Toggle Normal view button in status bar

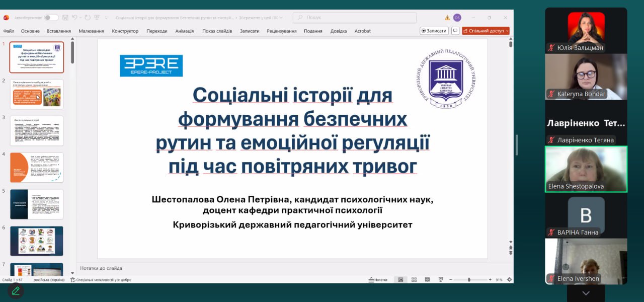(400, 280)
